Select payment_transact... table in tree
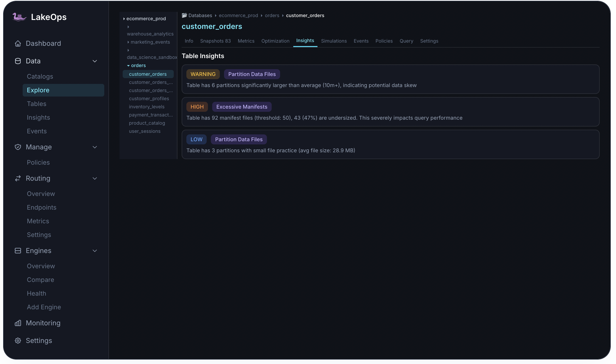Screen dimensions: 616x364 tap(151, 115)
